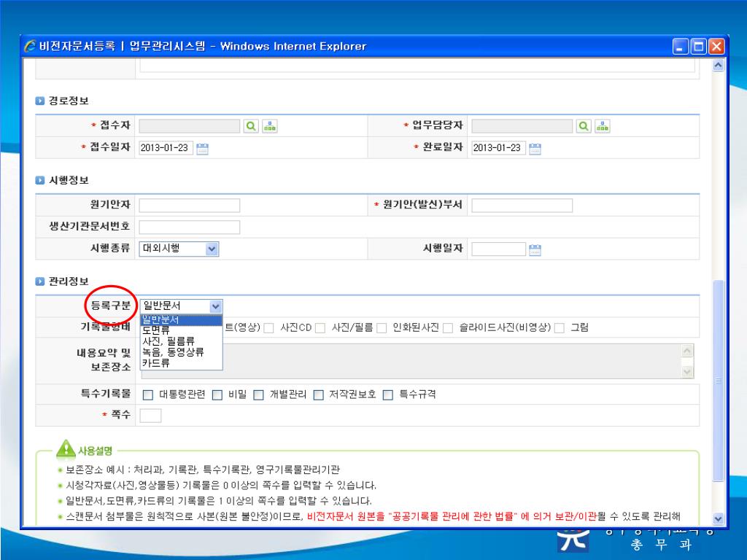Open the organization chart icon for 업무담당자
The width and height of the screenshot is (747, 560).
(602, 126)
